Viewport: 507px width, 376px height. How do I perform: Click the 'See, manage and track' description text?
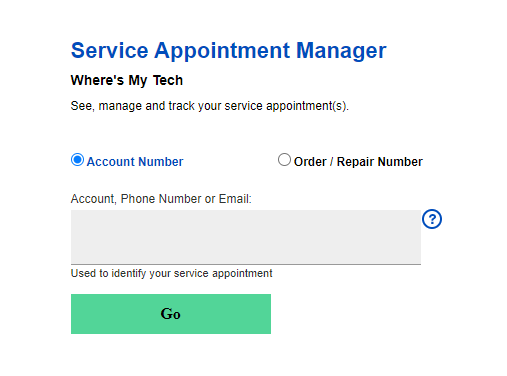point(210,106)
